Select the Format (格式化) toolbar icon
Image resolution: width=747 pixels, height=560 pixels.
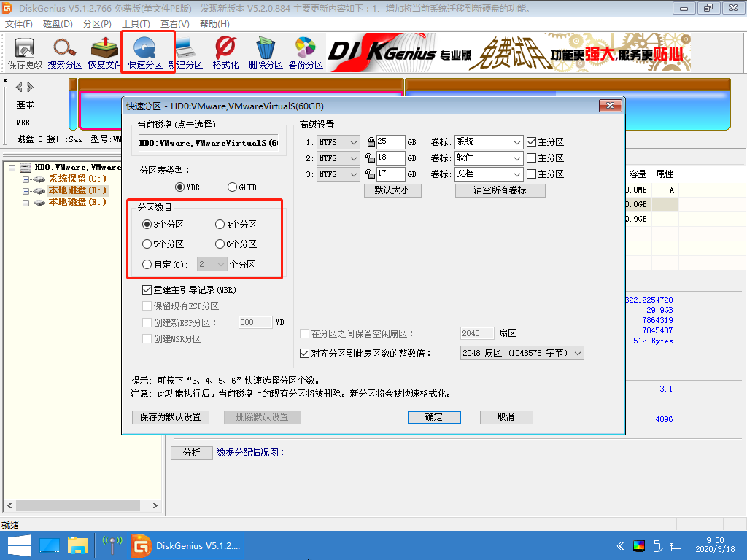(225, 53)
